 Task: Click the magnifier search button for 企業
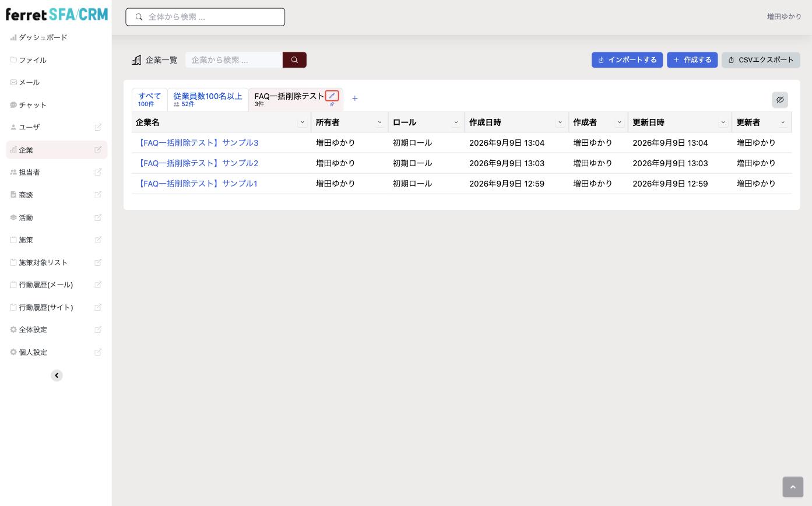point(294,60)
